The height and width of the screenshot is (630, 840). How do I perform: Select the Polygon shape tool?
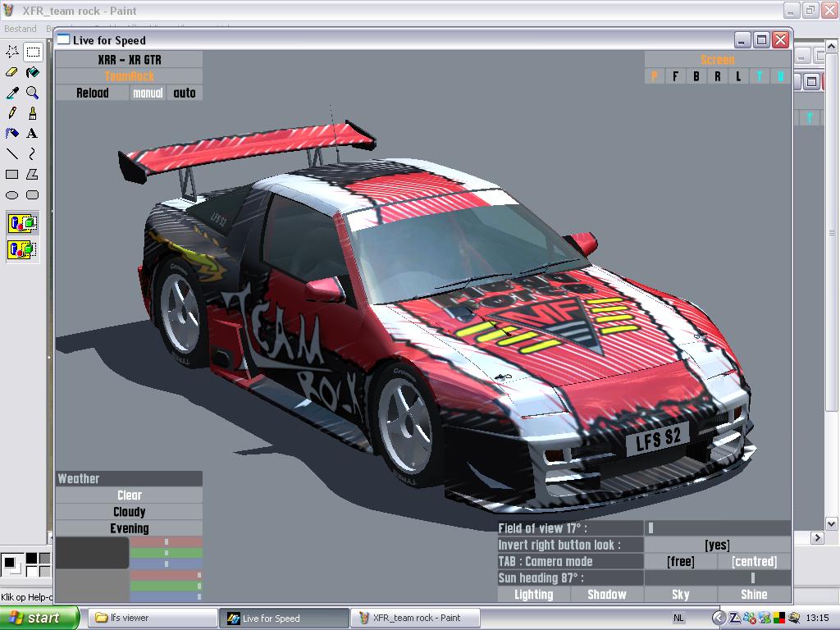pyautogui.click(x=33, y=175)
